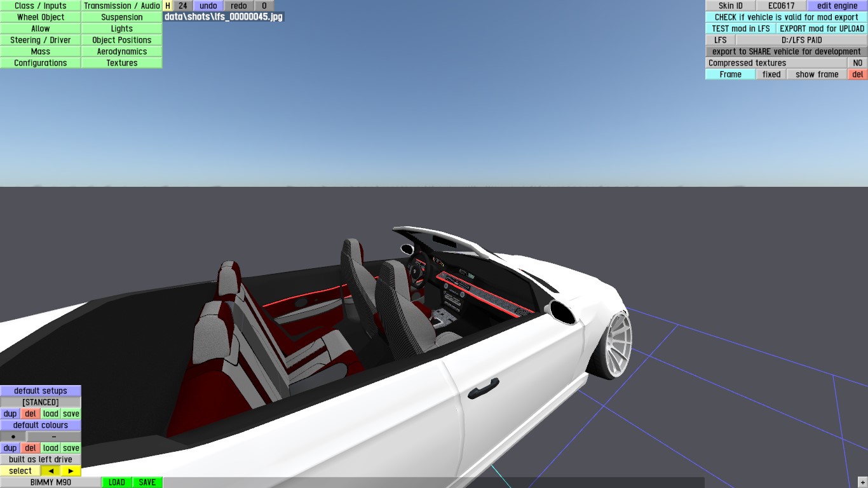Select the [STANCED] setup name

41,402
